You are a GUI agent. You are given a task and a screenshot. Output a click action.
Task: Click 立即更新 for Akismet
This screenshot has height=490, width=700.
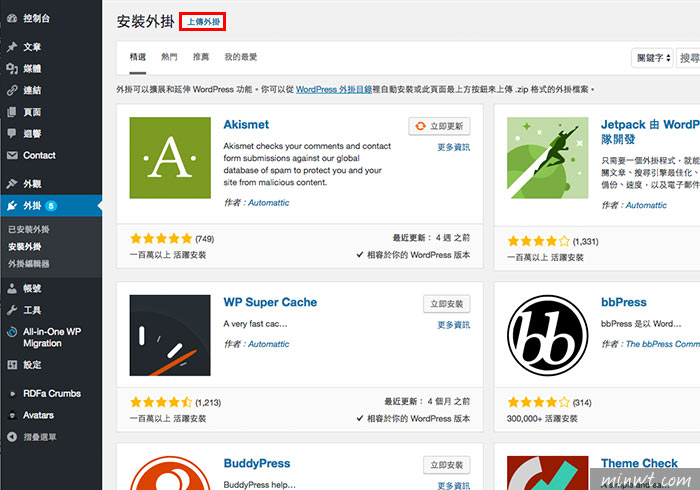pos(439,126)
